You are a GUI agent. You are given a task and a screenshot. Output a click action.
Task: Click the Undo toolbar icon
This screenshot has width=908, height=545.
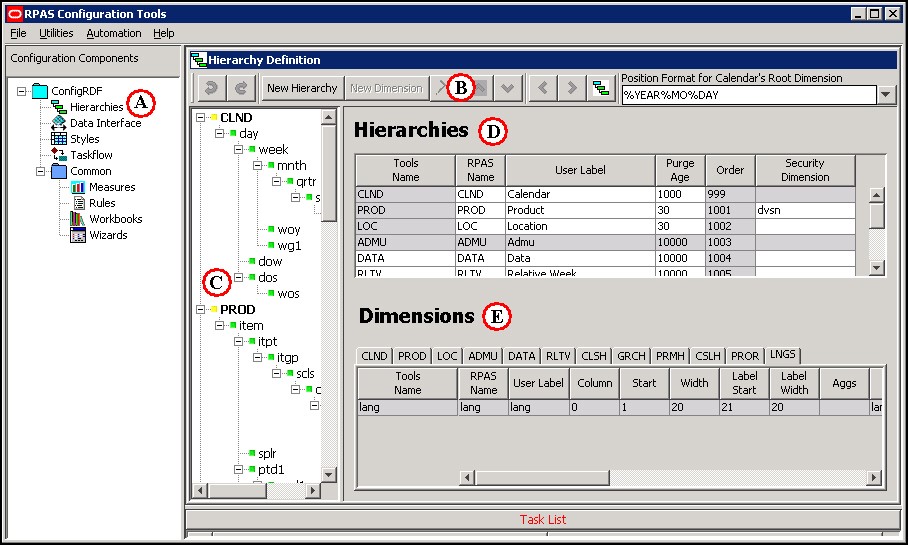click(x=211, y=88)
